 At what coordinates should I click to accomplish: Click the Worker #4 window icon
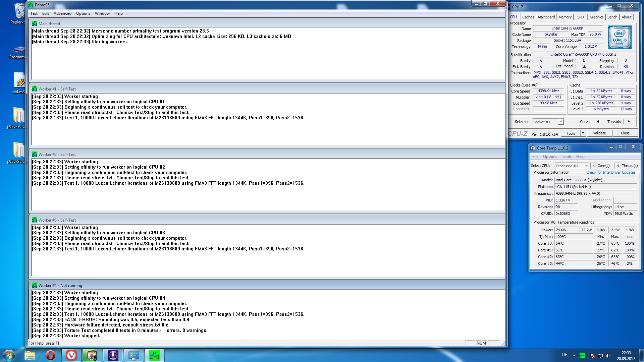(35, 286)
